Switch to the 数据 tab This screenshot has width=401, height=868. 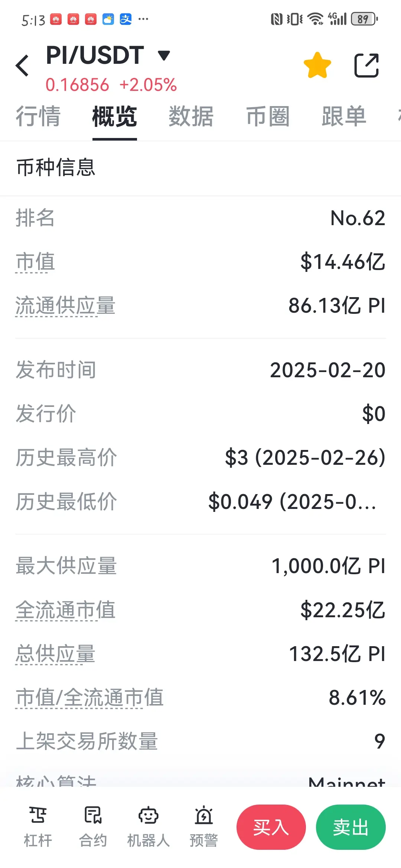click(x=191, y=116)
